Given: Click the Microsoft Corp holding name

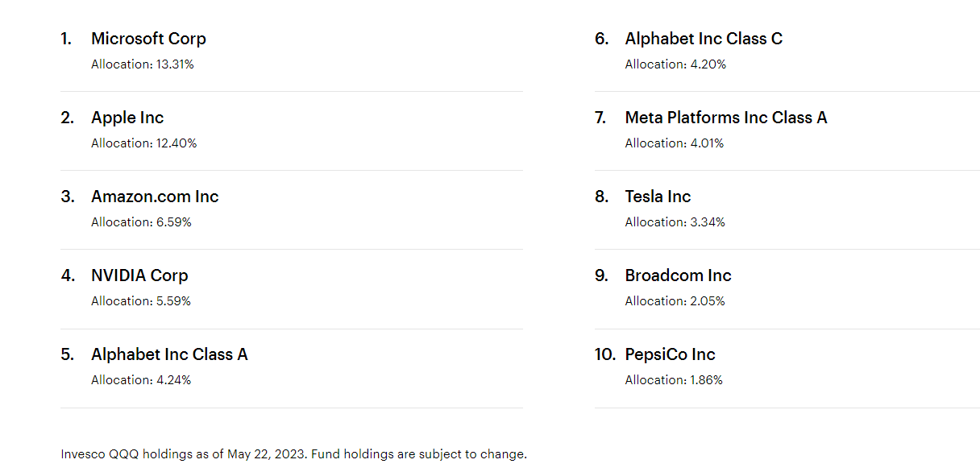Looking at the screenshot, I should click(x=148, y=39).
